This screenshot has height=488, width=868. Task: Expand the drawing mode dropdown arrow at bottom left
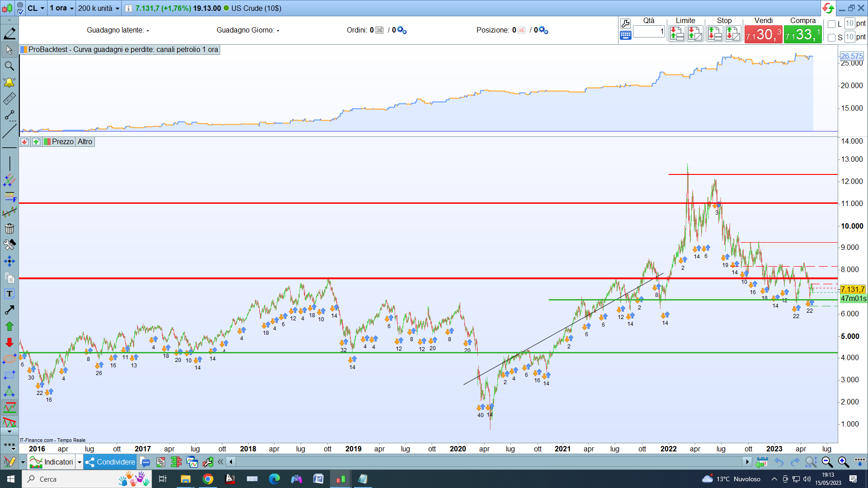23,462
